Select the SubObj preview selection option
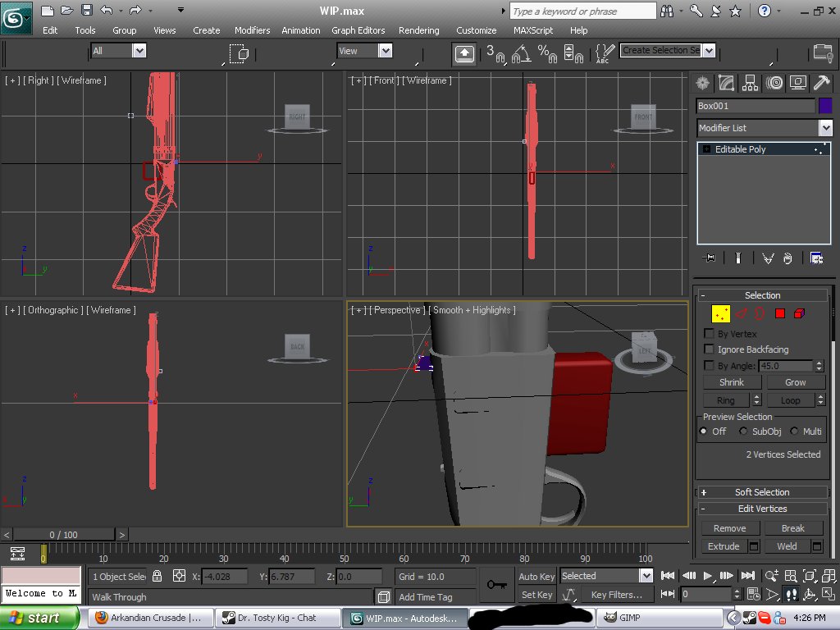840x630 pixels. (744, 431)
